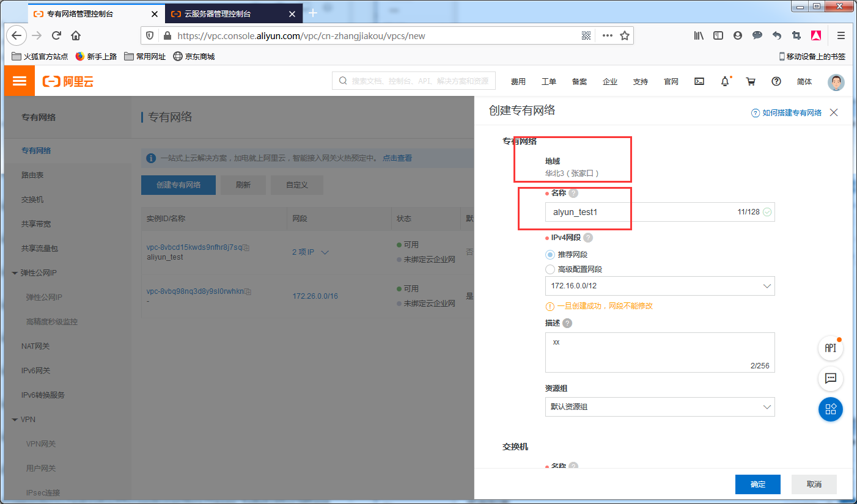Click 费用 in the top navigation menu
Screen dimensions: 857x504
point(518,81)
